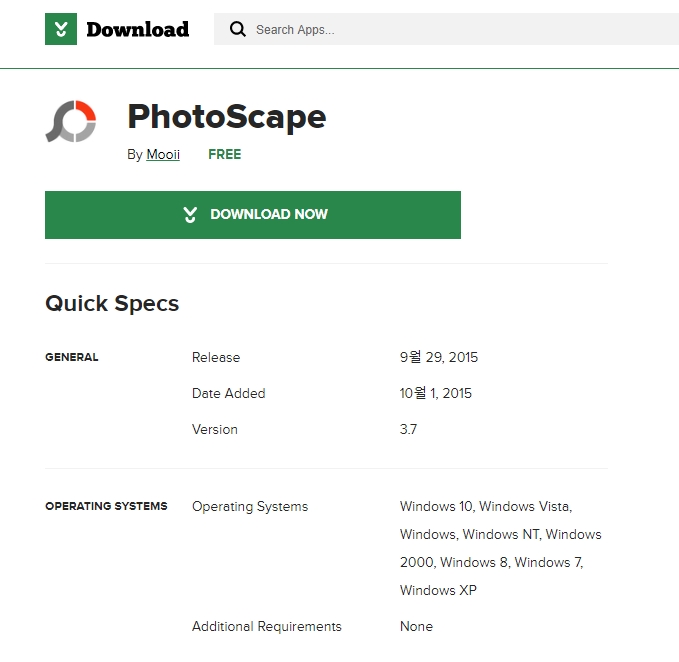679x662 pixels.
Task: Click the search magnifier icon
Action: click(x=238, y=29)
